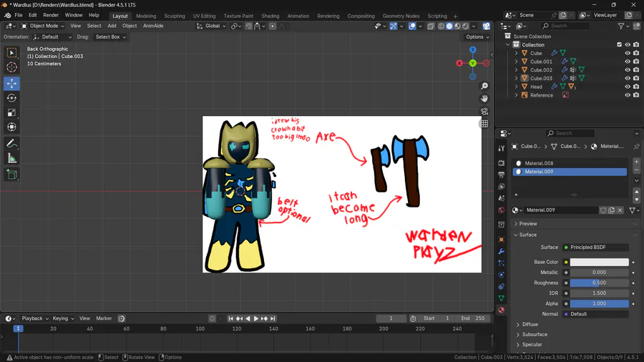
Task: Add a material slot plus button
Action: click(x=636, y=162)
